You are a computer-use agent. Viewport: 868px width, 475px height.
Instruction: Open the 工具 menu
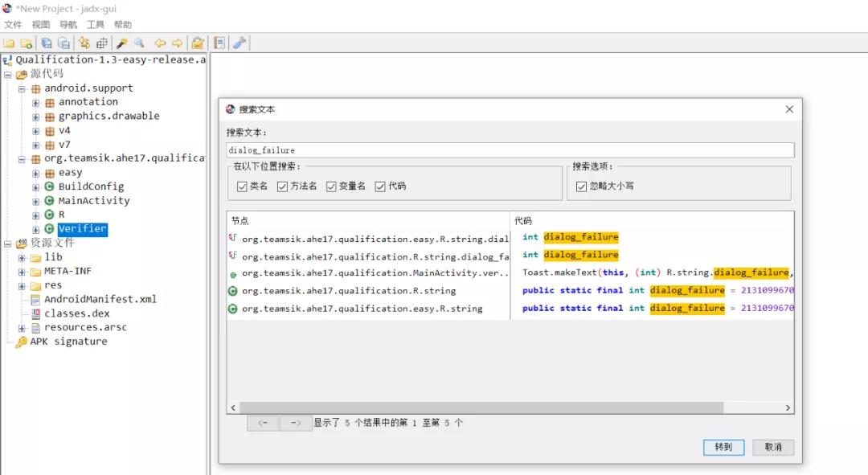pos(95,24)
